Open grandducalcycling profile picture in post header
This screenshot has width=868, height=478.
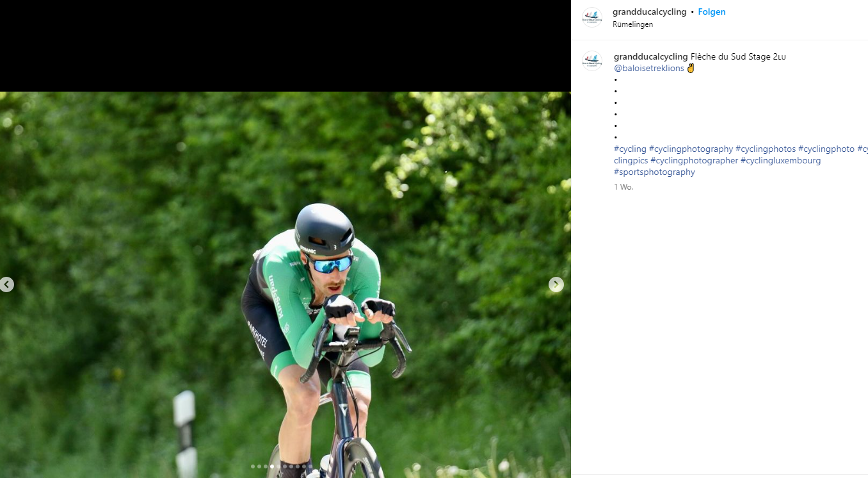591,17
